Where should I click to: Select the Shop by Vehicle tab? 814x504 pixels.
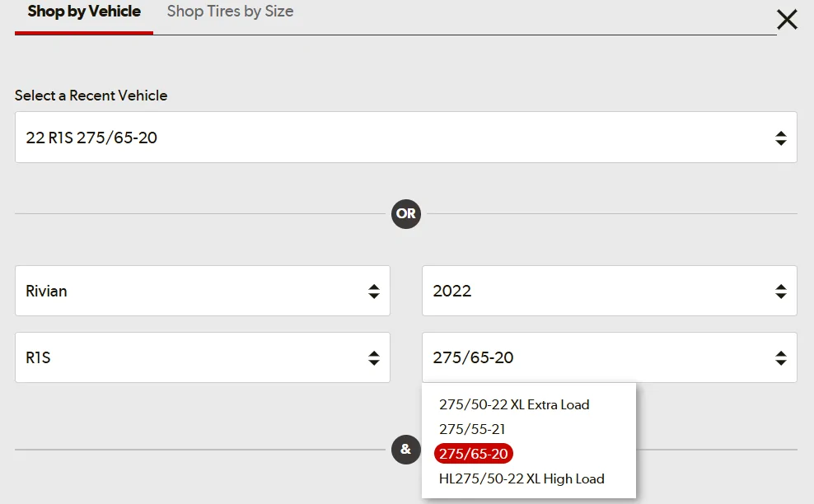[84, 12]
